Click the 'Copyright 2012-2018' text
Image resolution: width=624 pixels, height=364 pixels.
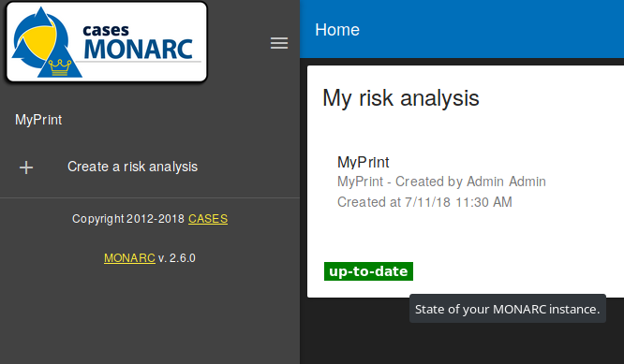(128, 219)
